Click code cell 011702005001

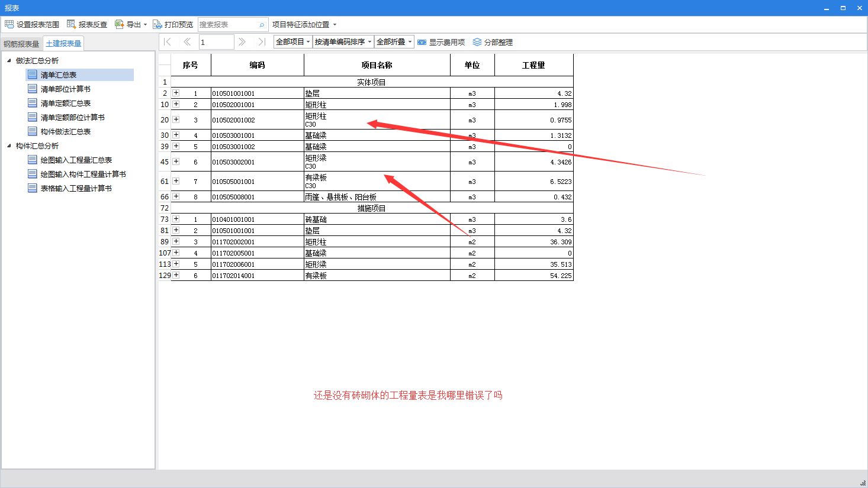(258, 253)
